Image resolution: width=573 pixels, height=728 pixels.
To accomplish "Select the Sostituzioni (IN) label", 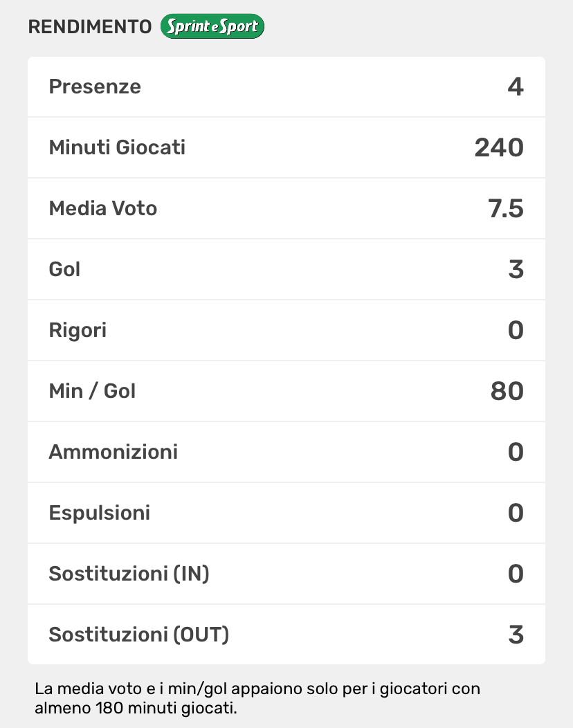I will 129,574.
